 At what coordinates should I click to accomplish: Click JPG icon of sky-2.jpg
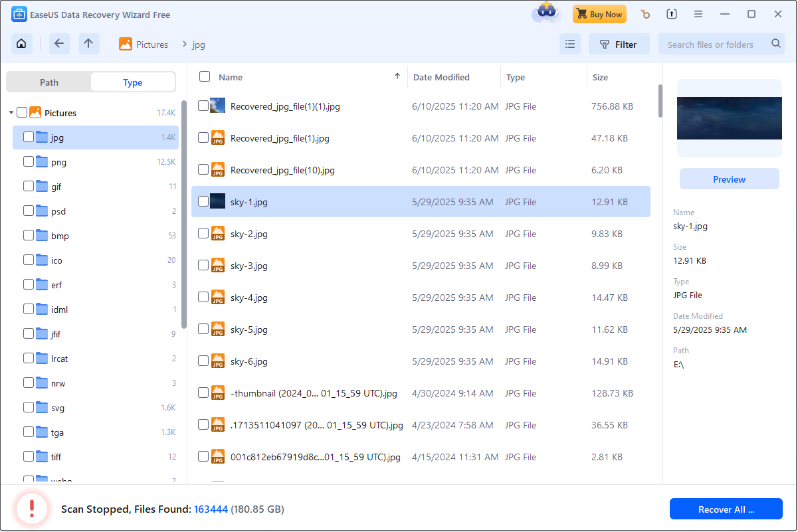pos(218,234)
